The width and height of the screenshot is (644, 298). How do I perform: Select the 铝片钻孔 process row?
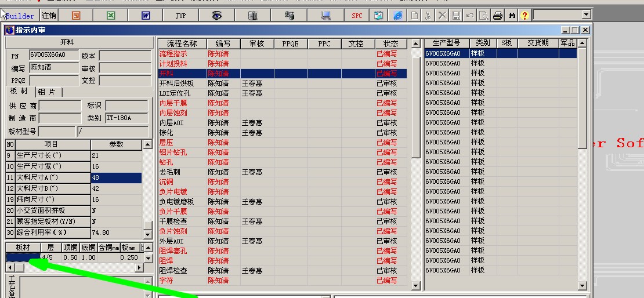click(x=283, y=152)
